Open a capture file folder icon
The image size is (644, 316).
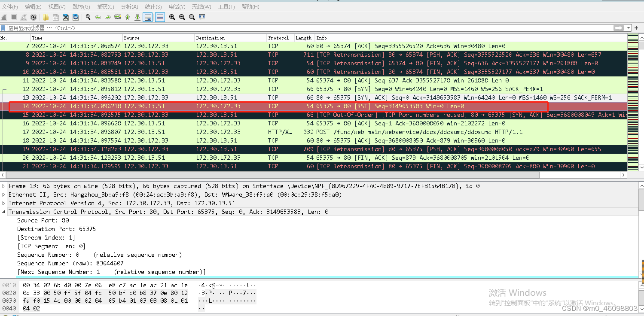tap(46, 17)
